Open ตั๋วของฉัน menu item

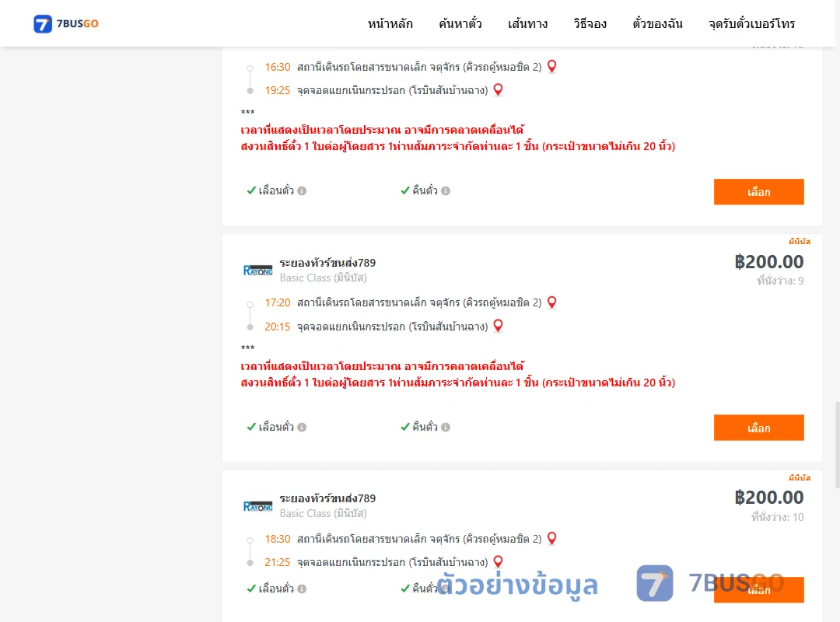tap(657, 23)
